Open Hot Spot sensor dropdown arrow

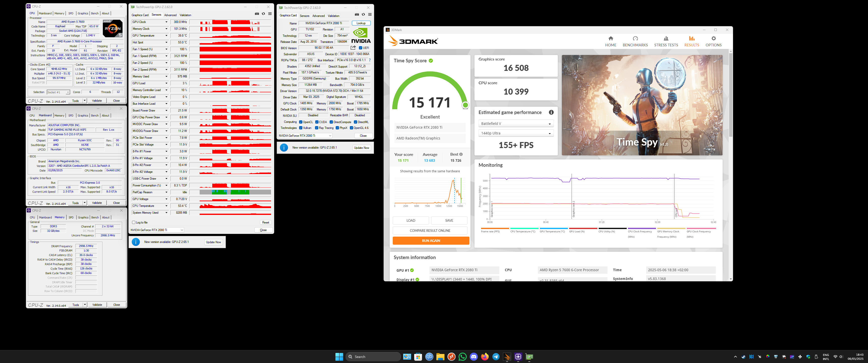coord(166,42)
